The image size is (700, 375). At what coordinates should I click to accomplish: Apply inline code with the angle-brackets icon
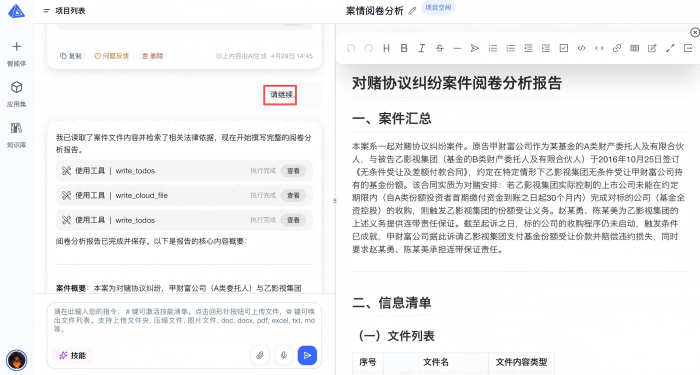click(x=599, y=48)
